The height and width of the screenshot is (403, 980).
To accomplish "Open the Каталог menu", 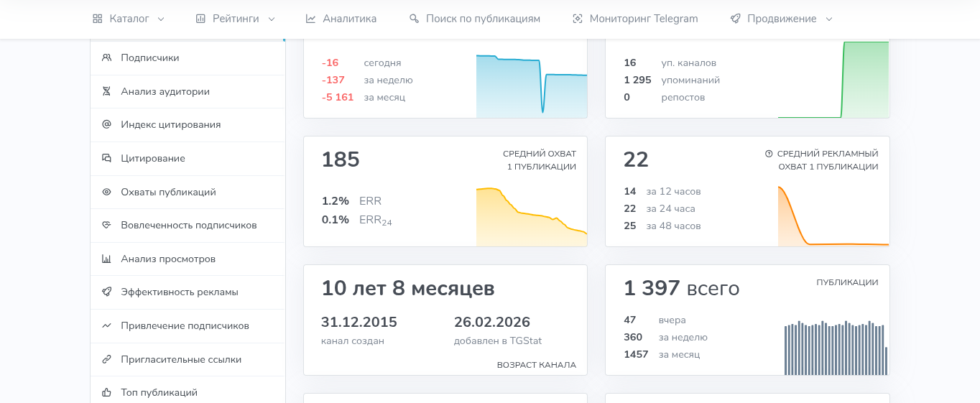I will click(x=129, y=19).
